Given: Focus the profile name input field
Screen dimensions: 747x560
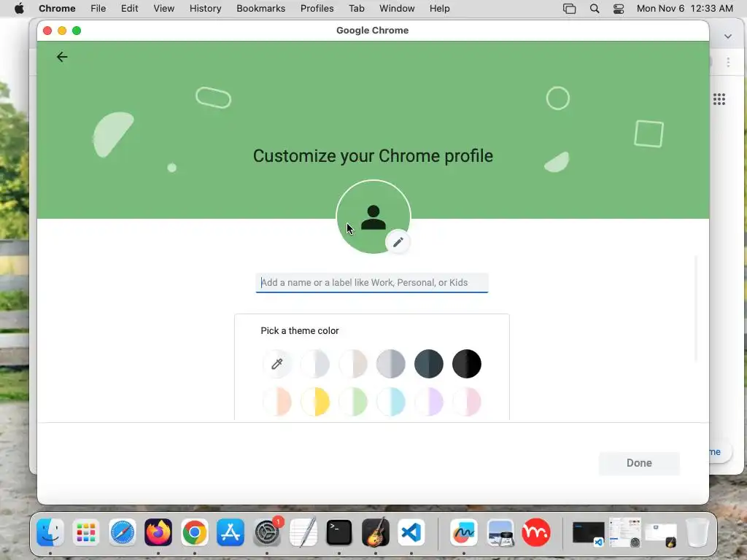Looking at the screenshot, I should (372, 283).
